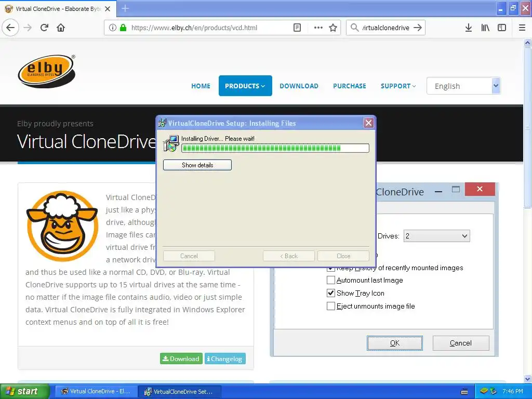Click the second system tray icon
532x399 pixels.
click(494, 391)
